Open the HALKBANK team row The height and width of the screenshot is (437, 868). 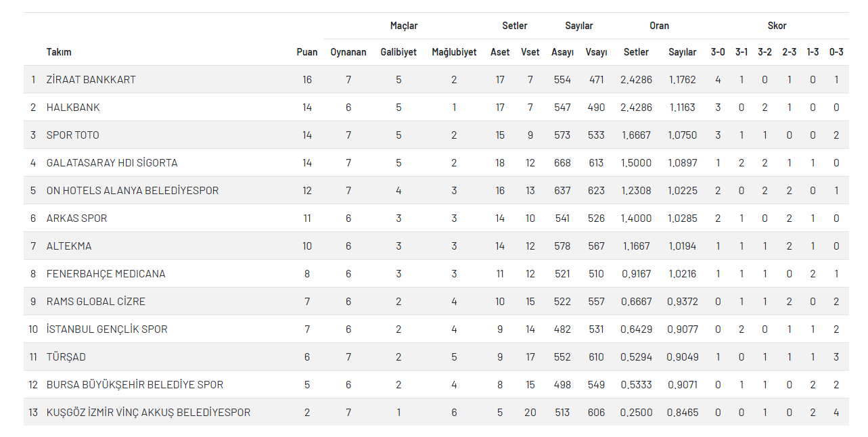73,108
